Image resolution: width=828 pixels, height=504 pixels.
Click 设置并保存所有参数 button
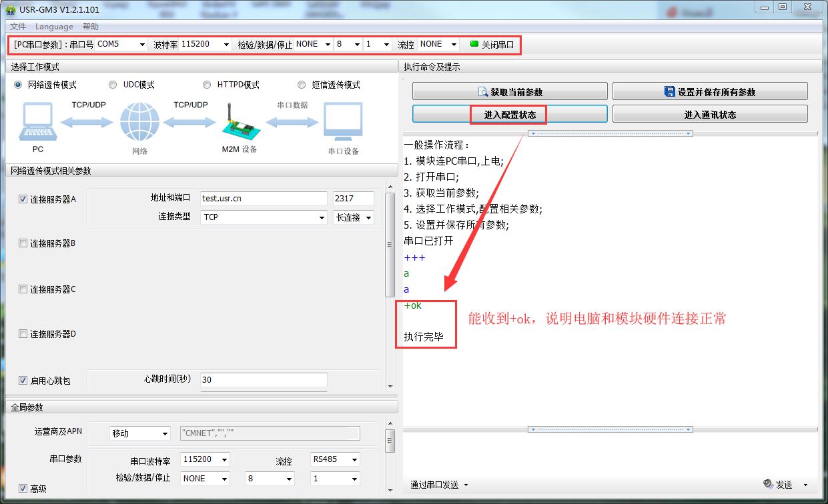(x=710, y=92)
